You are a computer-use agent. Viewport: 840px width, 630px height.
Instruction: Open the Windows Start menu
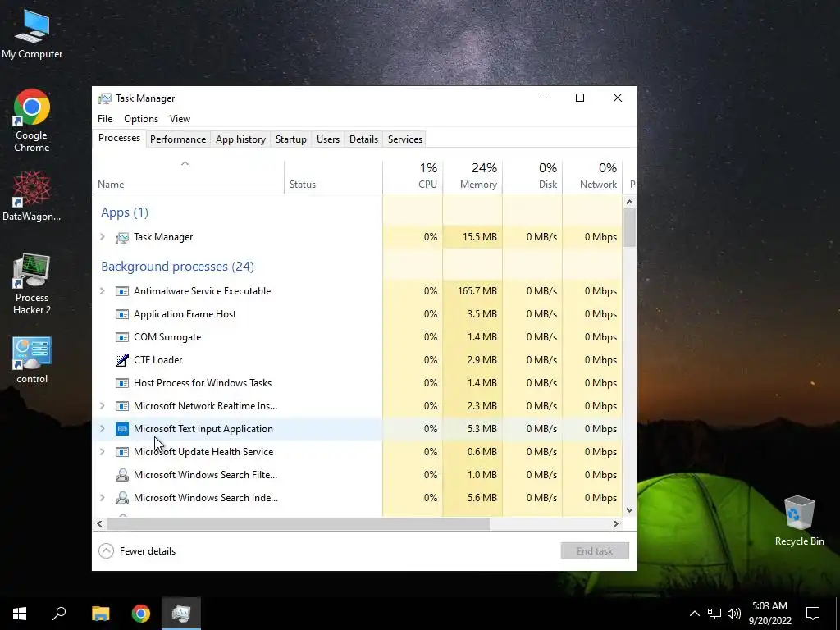pyautogui.click(x=20, y=614)
